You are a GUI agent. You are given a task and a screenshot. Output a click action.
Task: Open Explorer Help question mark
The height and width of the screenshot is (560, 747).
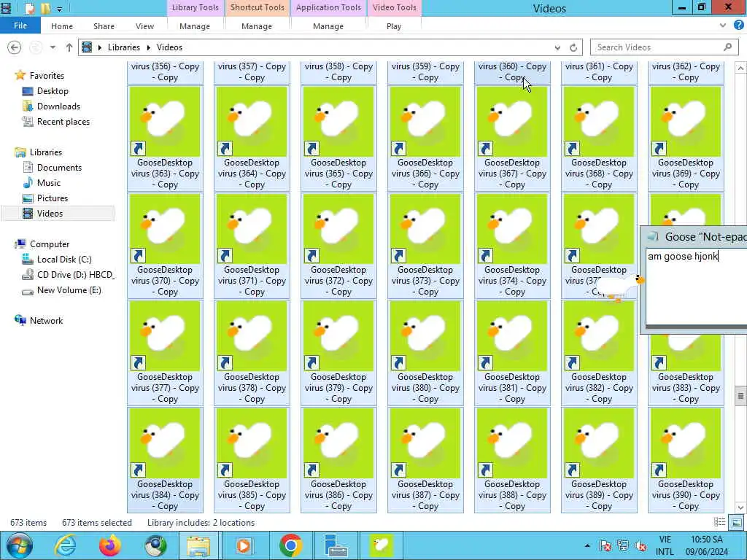pos(738,26)
